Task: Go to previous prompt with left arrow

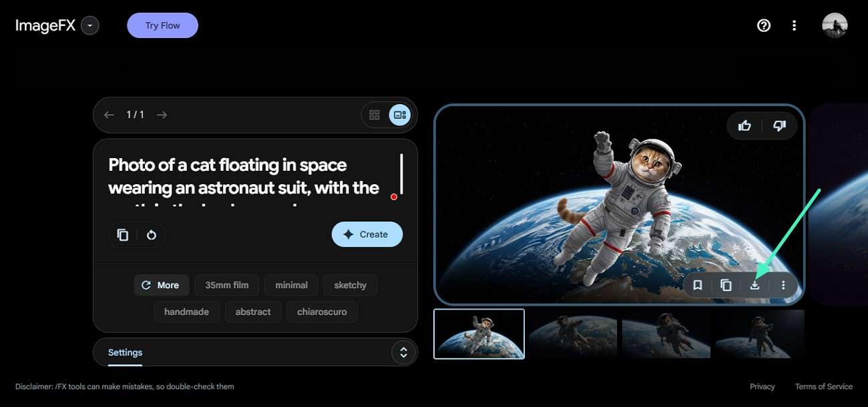Action: point(109,115)
